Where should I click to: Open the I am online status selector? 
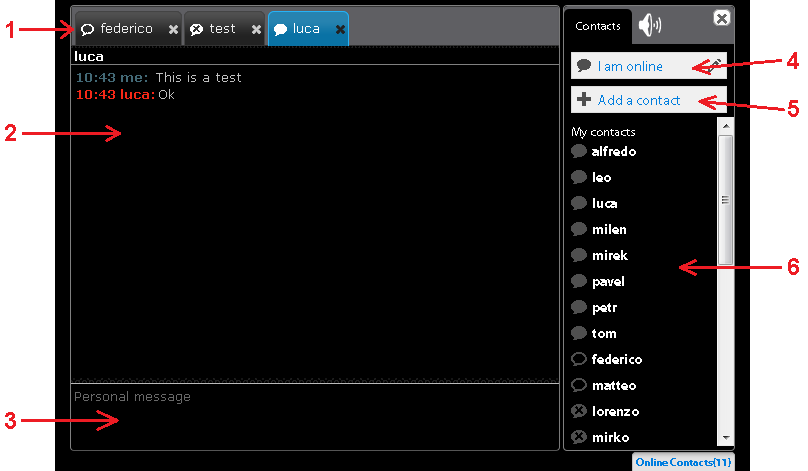point(640,66)
